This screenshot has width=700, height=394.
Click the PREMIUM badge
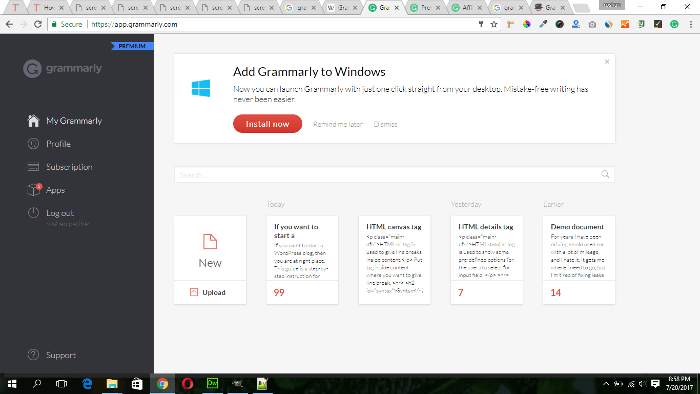132,46
